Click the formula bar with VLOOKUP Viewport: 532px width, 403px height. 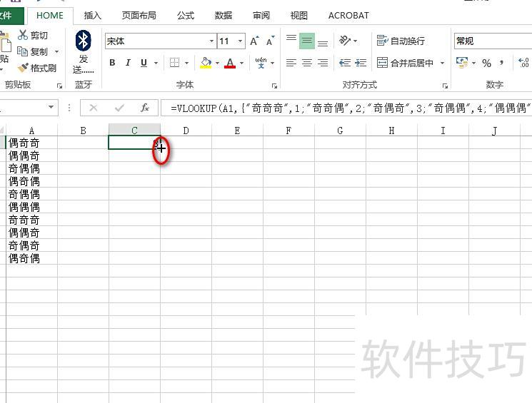[346, 108]
